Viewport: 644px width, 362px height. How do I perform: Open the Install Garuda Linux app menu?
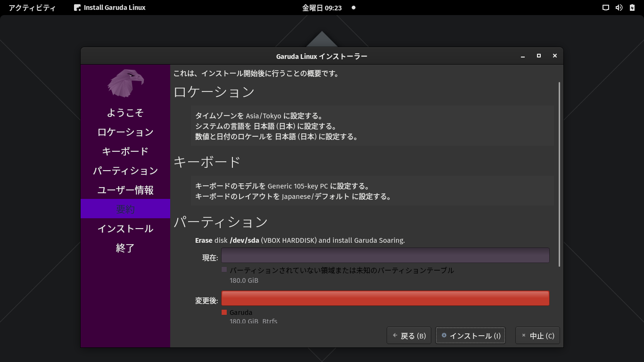click(110, 8)
